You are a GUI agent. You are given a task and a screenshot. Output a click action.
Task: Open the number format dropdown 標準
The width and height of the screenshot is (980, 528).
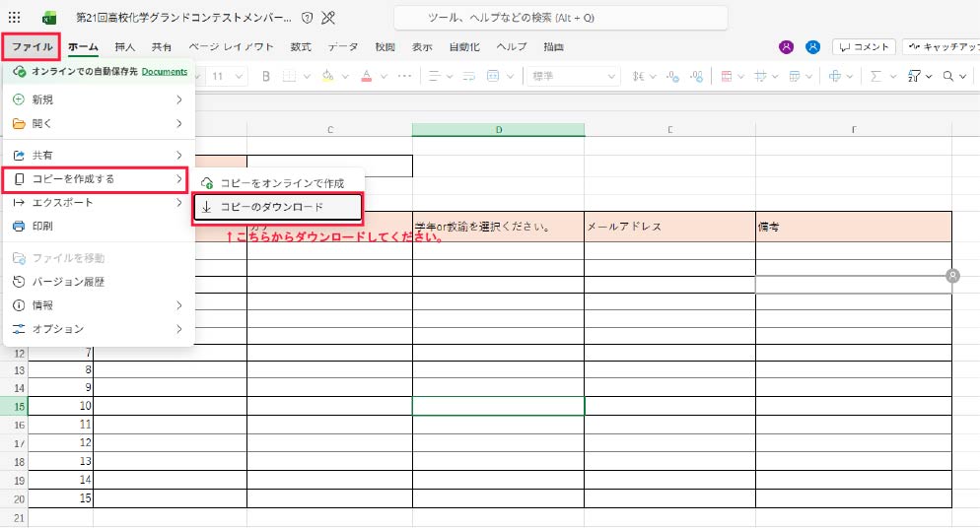coord(573,76)
